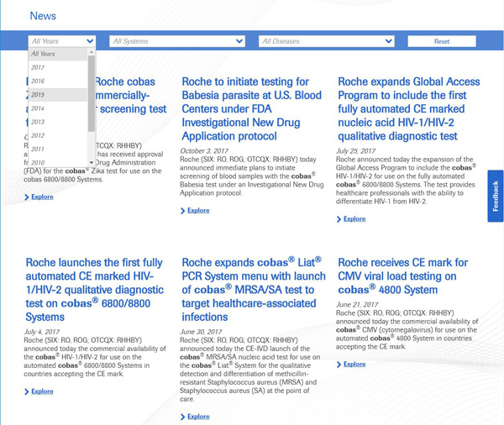Click the Explore chevron under CMV viral load article
This screenshot has width=504, height=425.
(x=339, y=365)
